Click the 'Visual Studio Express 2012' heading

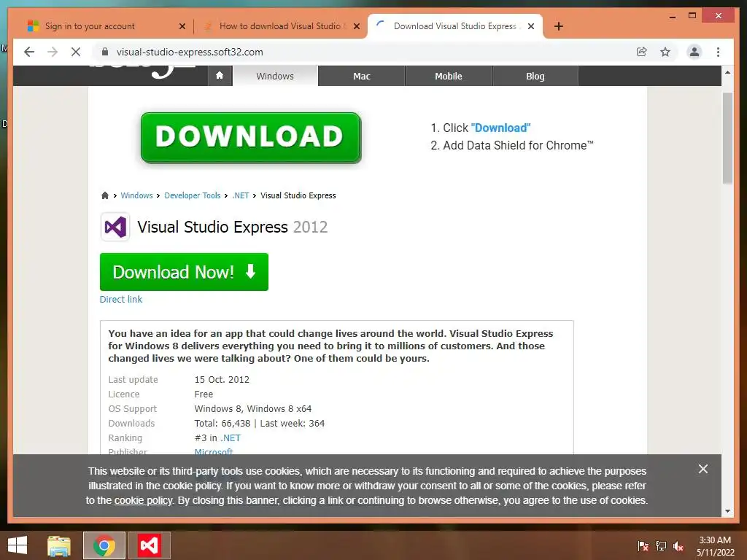coord(233,227)
